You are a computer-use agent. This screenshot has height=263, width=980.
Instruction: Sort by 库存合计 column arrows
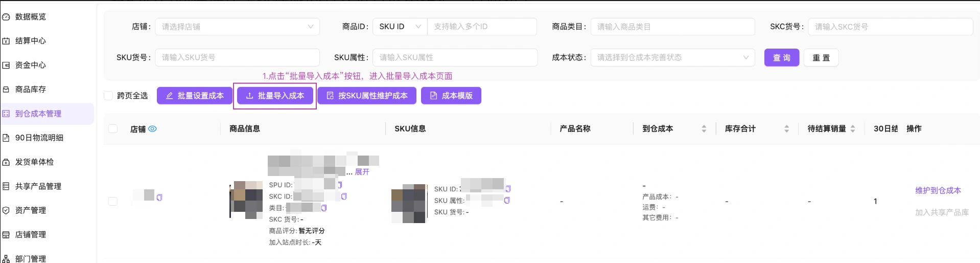point(786,129)
